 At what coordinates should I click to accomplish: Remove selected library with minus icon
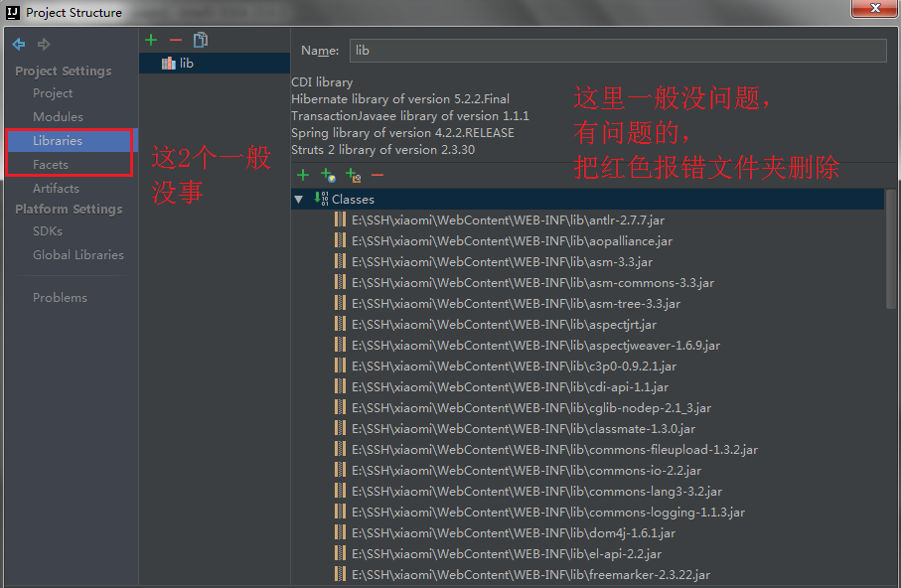point(176,40)
